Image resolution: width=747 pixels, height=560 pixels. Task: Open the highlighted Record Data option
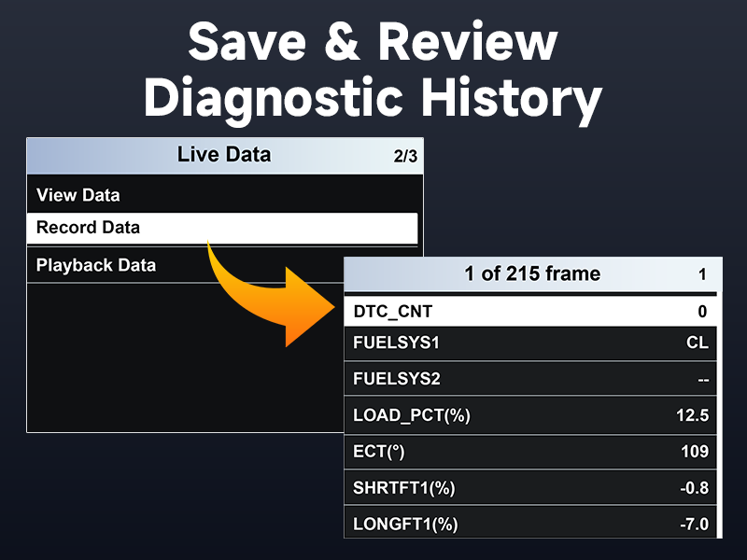click(222, 228)
